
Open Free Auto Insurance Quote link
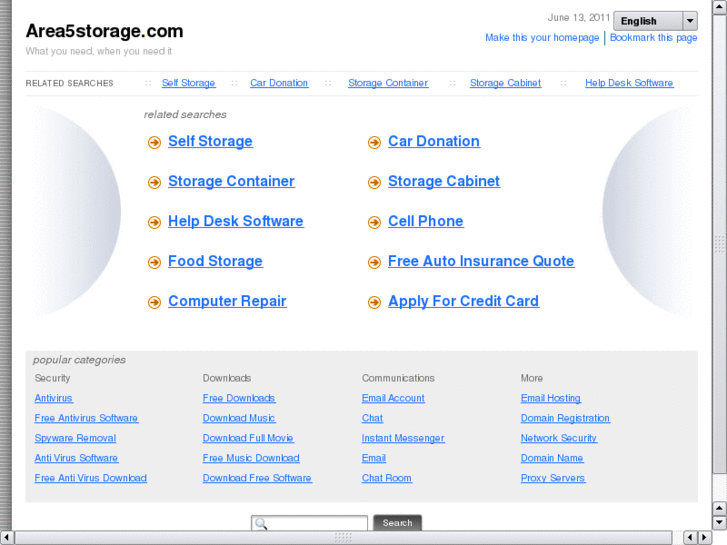[481, 261]
